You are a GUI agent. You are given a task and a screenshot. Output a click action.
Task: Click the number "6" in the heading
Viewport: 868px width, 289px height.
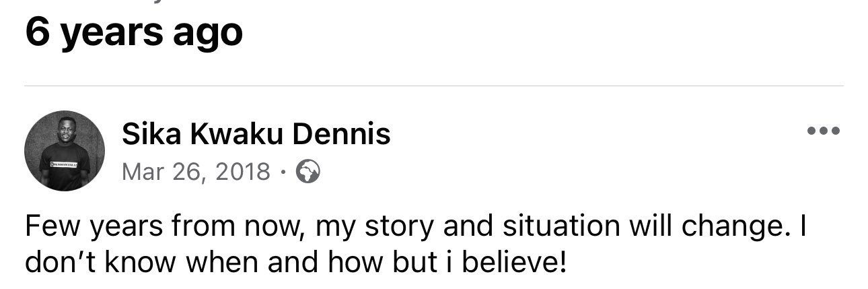(x=36, y=31)
